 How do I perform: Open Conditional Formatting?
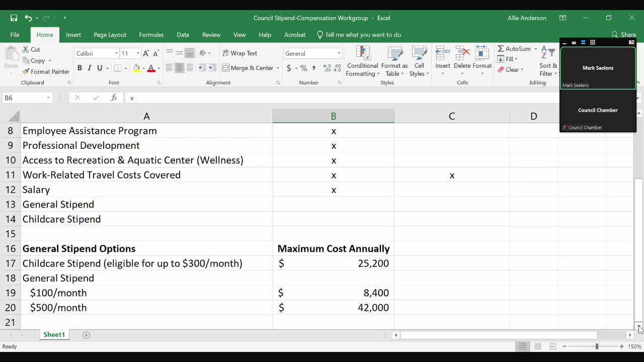(x=363, y=61)
